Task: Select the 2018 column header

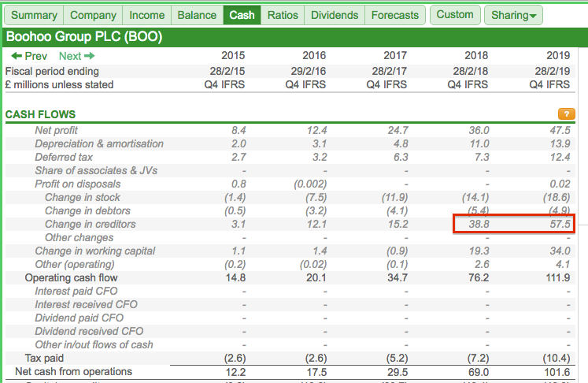Action: [476, 56]
